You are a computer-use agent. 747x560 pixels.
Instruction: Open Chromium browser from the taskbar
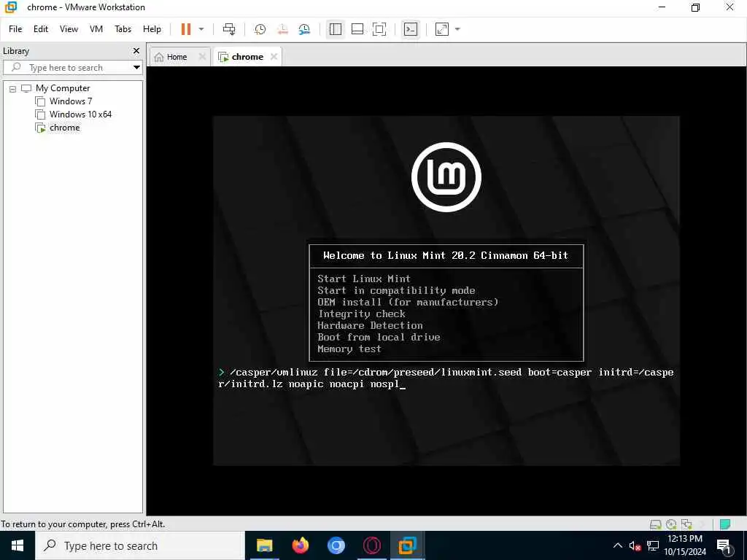pyautogui.click(x=336, y=545)
